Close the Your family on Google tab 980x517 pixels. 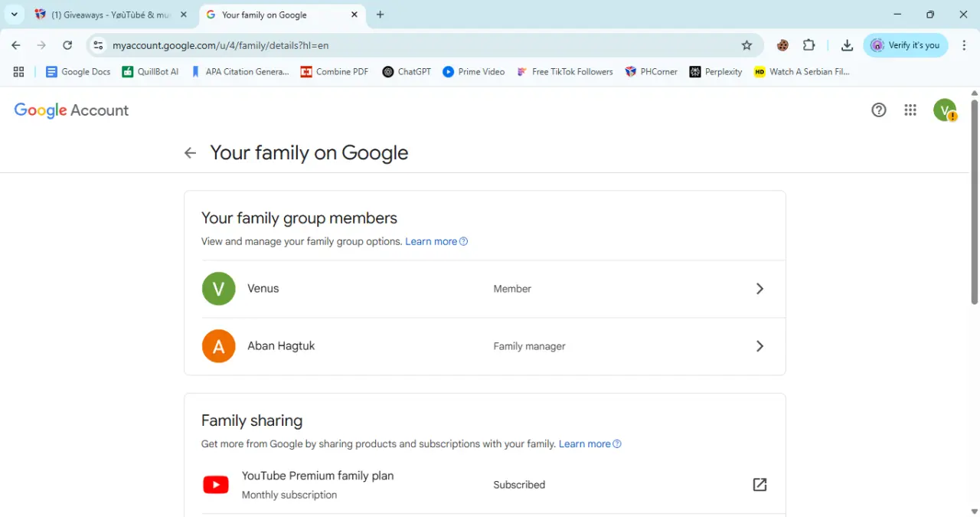pyautogui.click(x=354, y=15)
